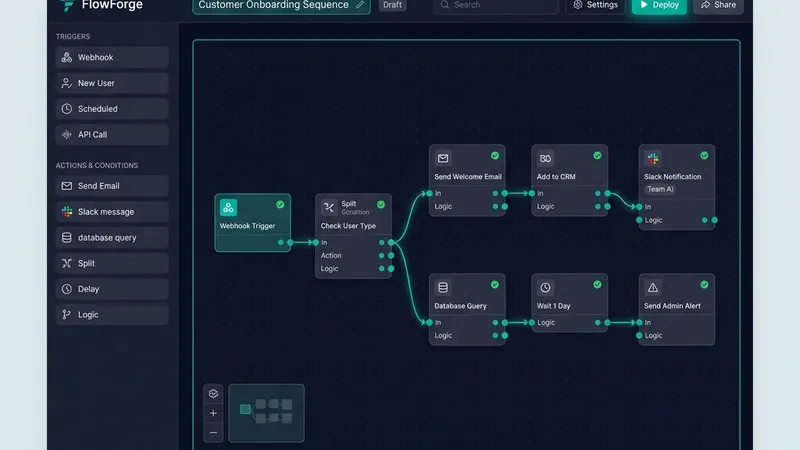Click the Delay clock icon in sidebar
The height and width of the screenshot is (450, 800).
[67, 289]
